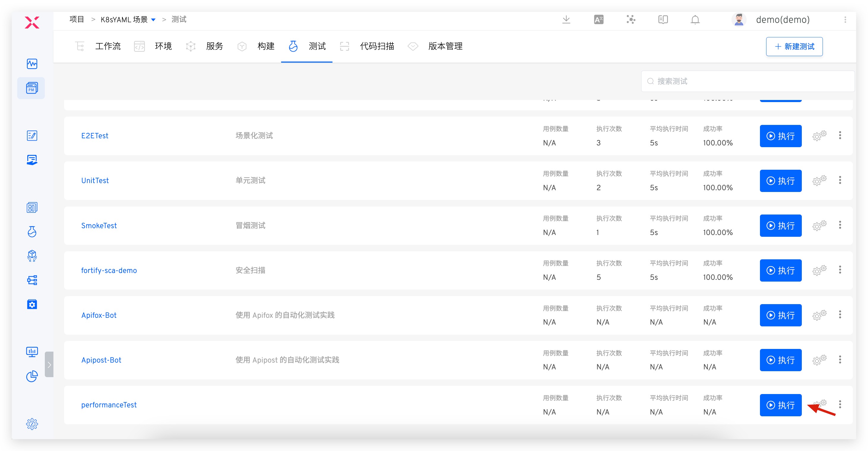Open the settings gear at sidebar bottom
The height and width of the screenshot is (451, 868).
click(x=32, y=424)
